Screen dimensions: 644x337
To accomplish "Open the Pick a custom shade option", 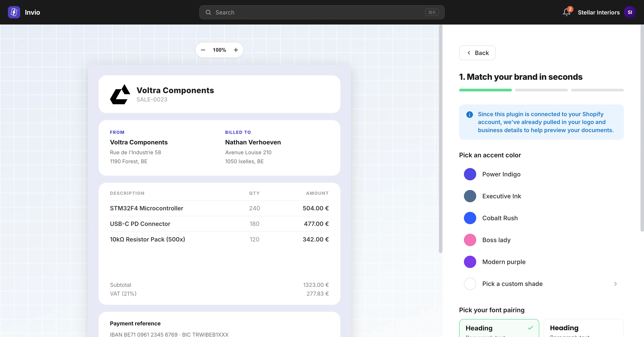I will (541, 284).
